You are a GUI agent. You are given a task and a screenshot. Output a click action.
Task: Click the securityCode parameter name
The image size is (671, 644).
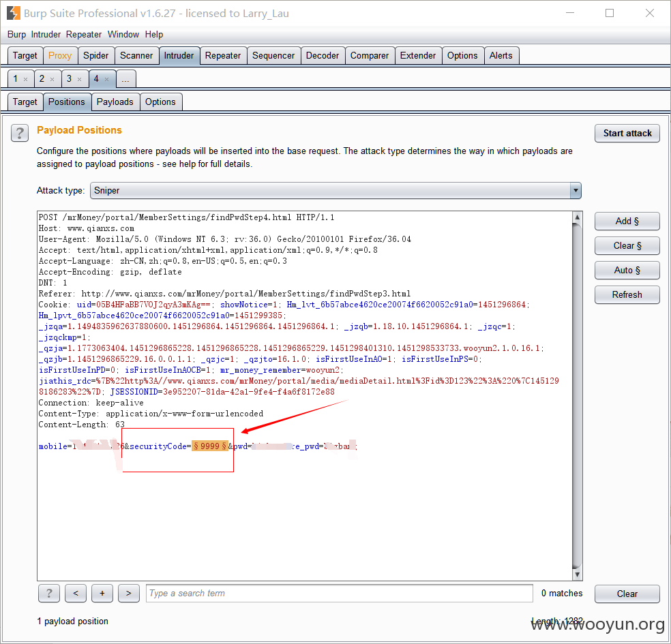pos(158,446)
